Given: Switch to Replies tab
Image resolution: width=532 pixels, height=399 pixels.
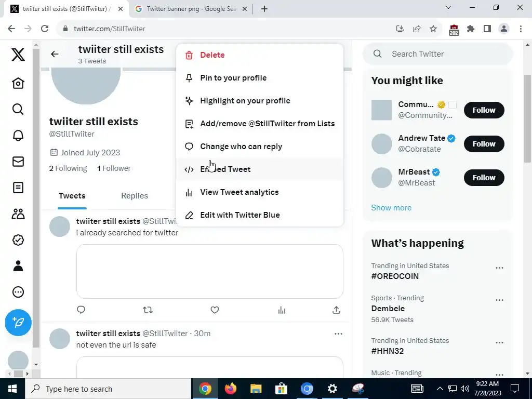Looking at the screenshot, I should (135, 196).
